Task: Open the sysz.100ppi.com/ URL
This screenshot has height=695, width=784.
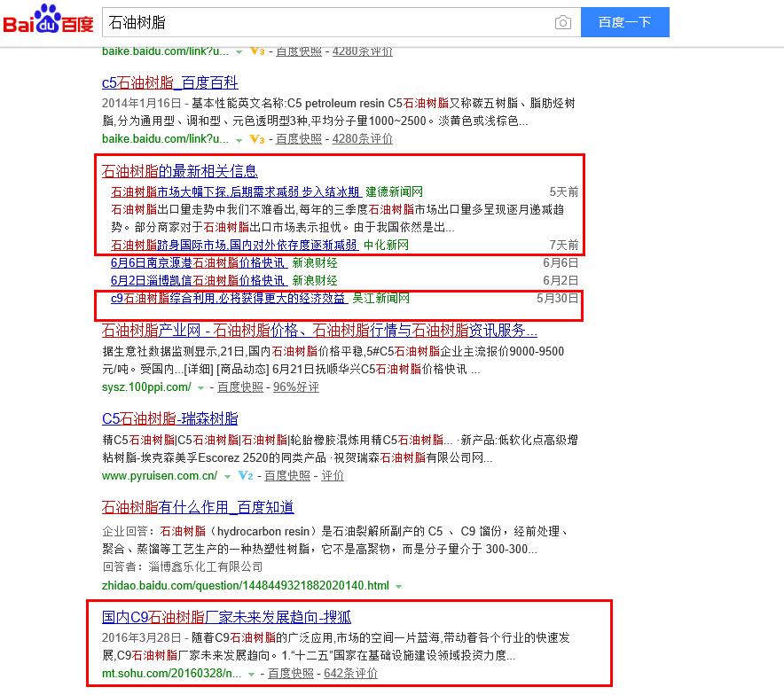Action: 146,387
